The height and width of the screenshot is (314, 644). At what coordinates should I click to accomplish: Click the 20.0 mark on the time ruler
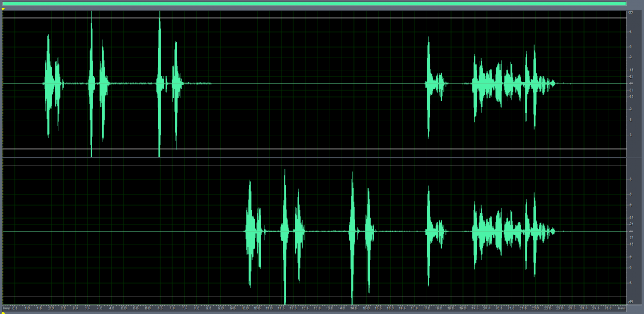486,309
